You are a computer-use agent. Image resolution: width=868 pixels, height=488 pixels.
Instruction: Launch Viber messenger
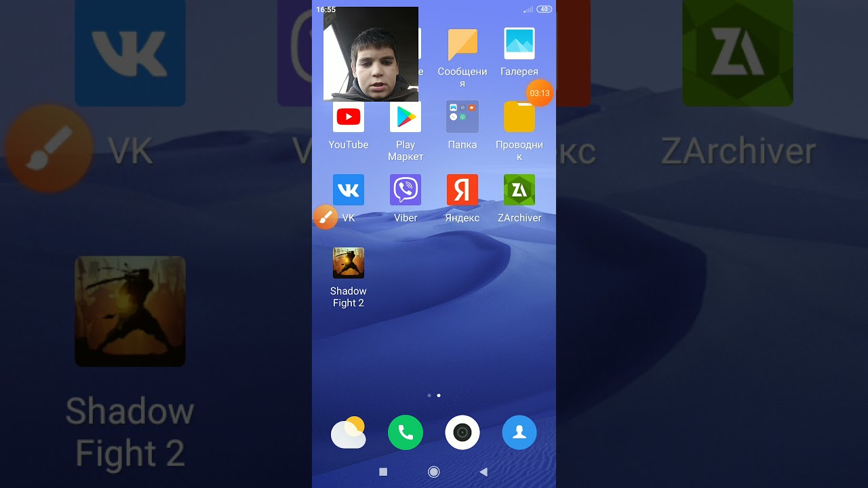(x=406, y=190)
